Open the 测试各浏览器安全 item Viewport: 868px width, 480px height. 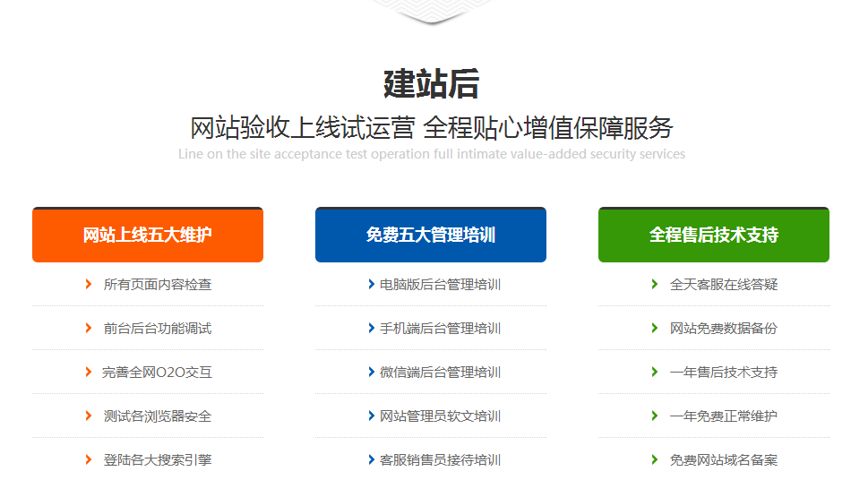(x=158, y=416)
